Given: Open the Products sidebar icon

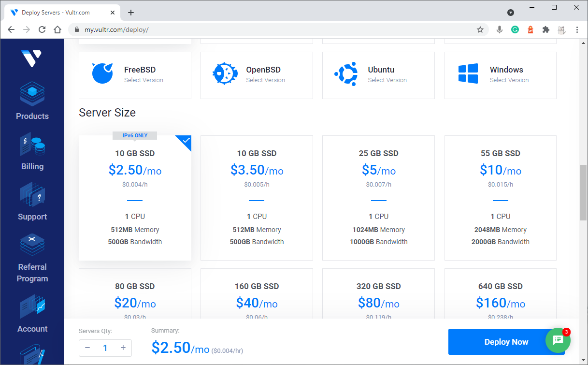Looking at the screenshot, I should pyautogui.click(x=32, y=102).
